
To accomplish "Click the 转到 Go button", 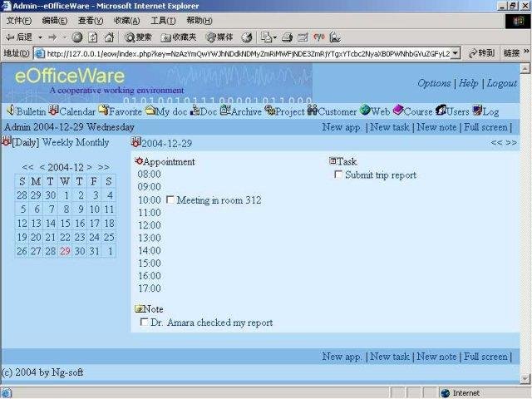I will tap(481, 53).
